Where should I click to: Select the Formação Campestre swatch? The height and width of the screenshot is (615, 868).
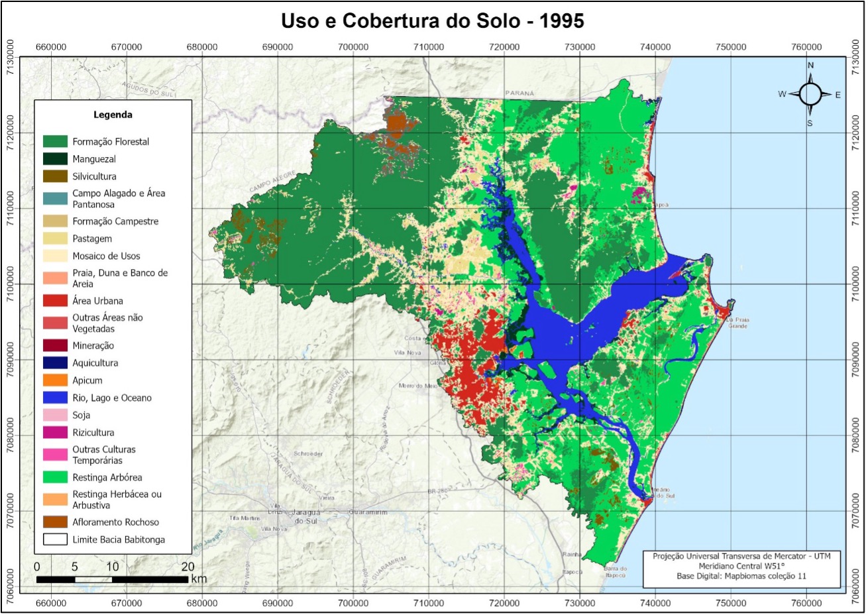click(x=55, y=221)
